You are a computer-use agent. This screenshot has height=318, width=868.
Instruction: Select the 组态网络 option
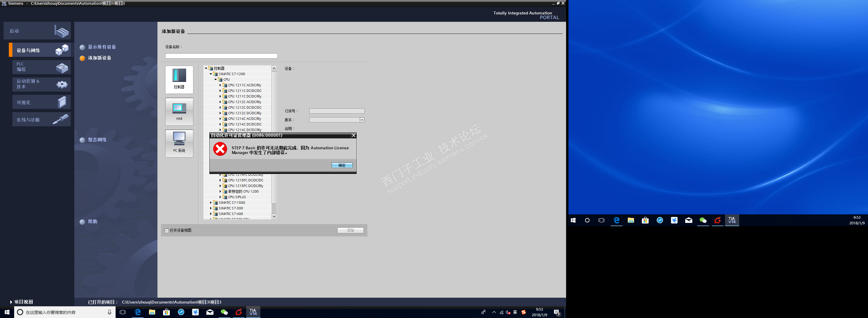pos(97,140)
